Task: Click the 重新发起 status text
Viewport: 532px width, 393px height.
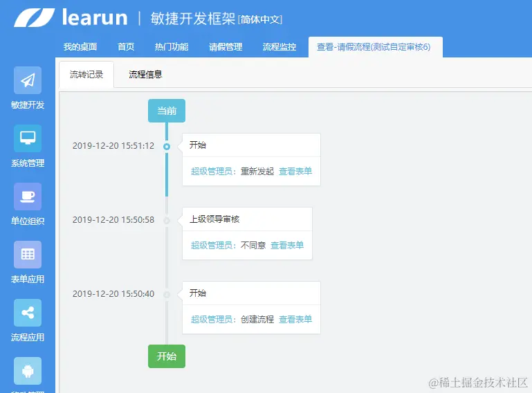Action: 257,171
